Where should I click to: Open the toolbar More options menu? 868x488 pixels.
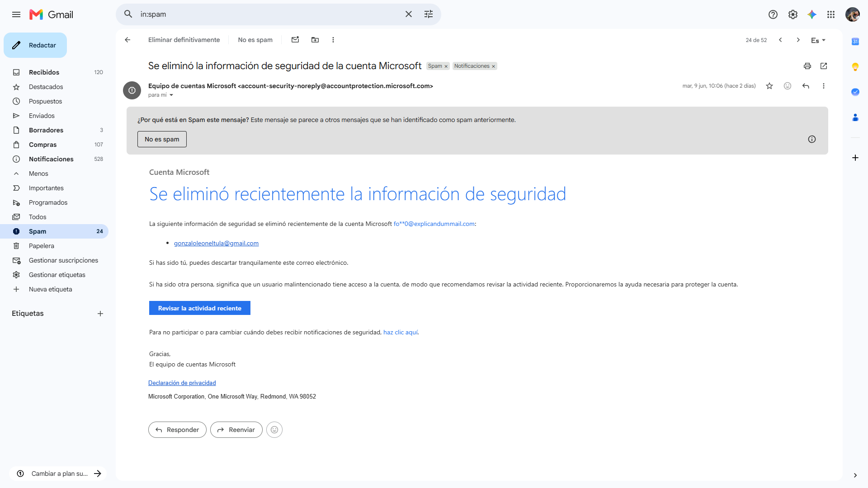point(333,40)
